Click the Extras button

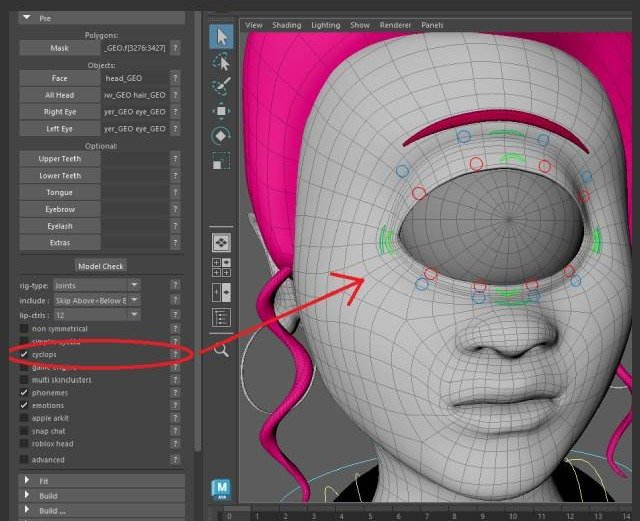60,243
